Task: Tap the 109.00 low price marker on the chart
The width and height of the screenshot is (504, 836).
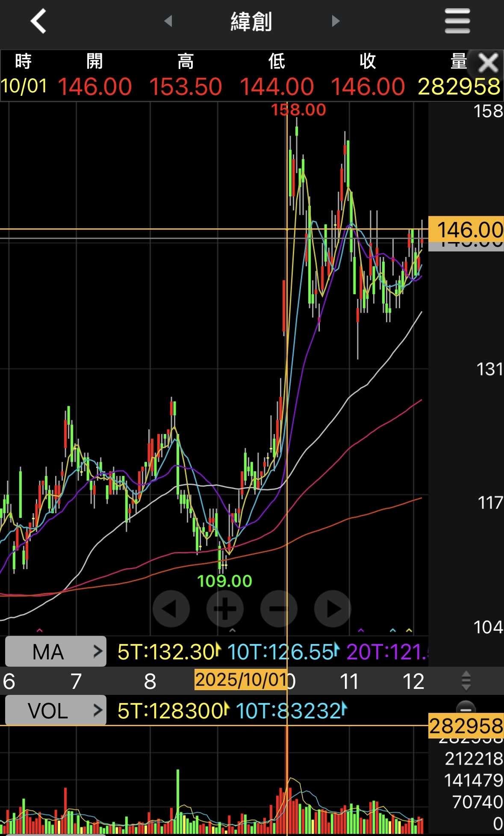Action: click(224, 581)
